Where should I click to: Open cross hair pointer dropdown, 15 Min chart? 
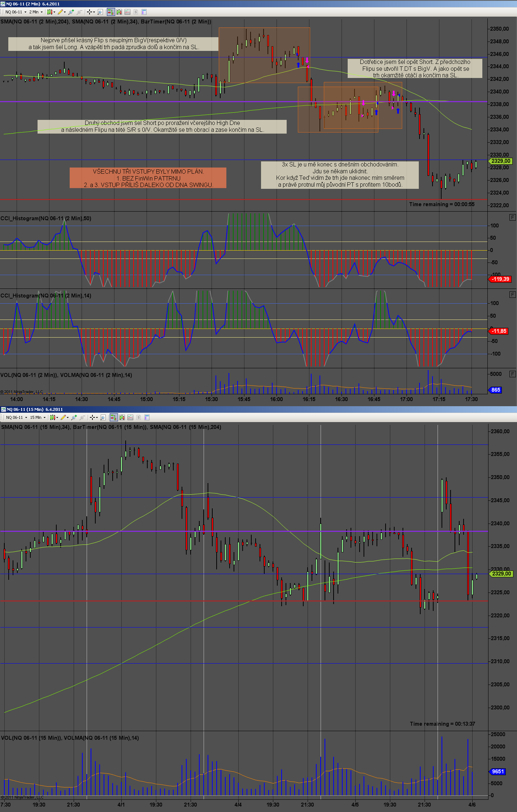(x=94, y=417)
